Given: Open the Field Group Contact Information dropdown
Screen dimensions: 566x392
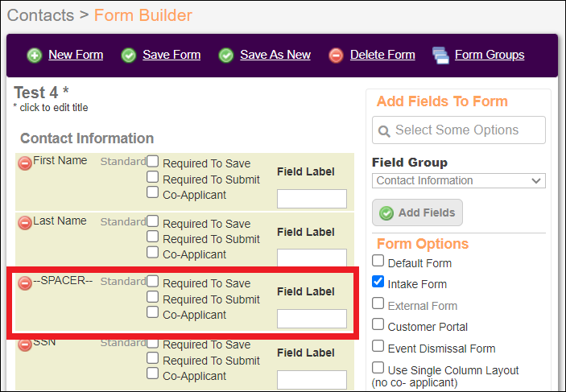Looking at the screenshot, I should tap(459, 181).
